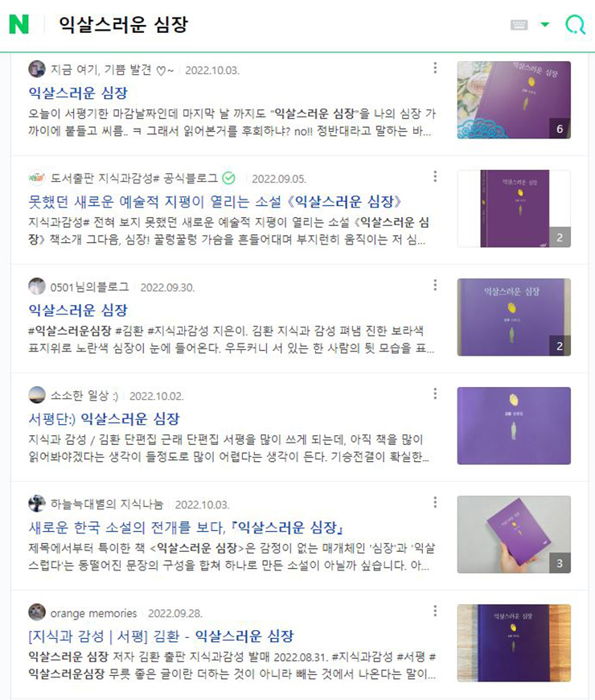The image size is (595, 700).
Task: Expand the search suggestions dropdown arrow
Action: coord(545,25)
